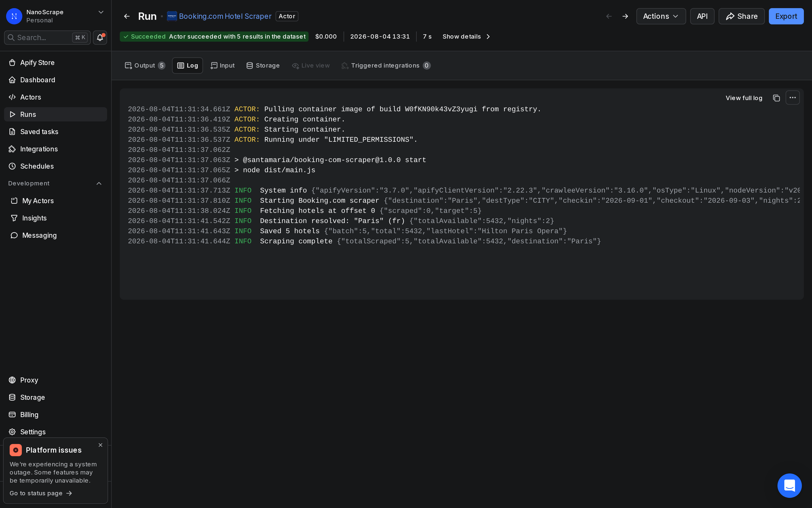
Task: Click the Actor badge next to the title
Action: point(286,16)
